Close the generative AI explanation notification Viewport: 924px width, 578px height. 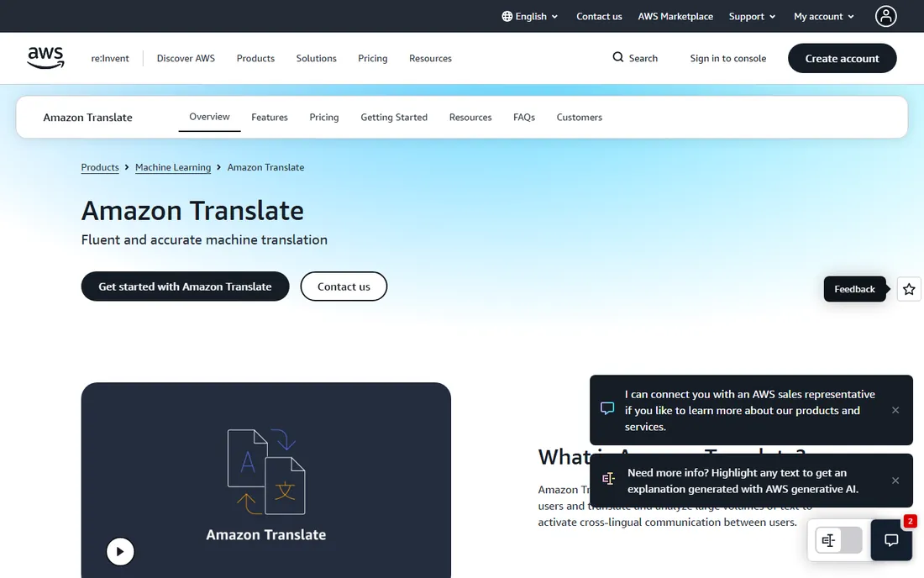[x=895, y=481]
